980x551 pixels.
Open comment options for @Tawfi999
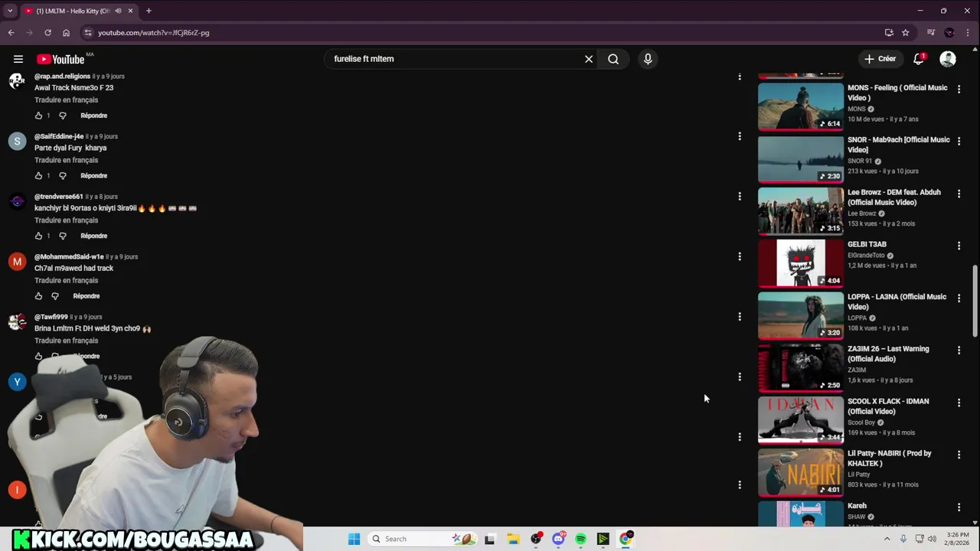[x=739, y=317]
